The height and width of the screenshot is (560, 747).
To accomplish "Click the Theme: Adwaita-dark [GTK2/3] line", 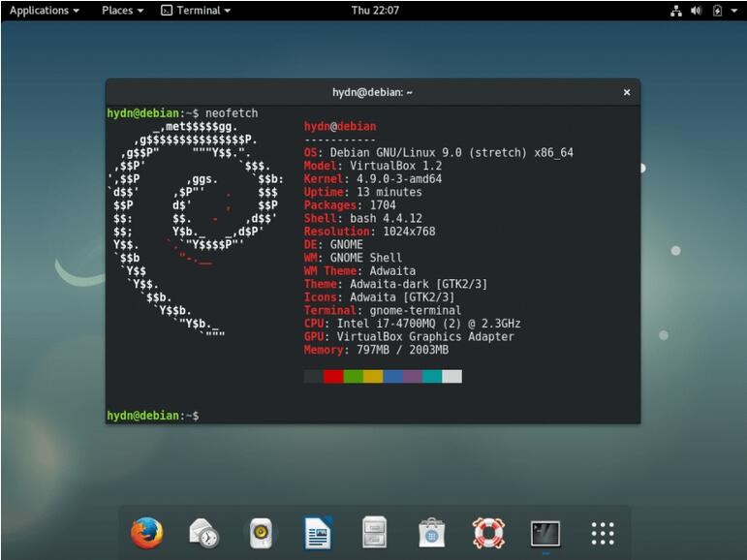I will pos(396,284).
